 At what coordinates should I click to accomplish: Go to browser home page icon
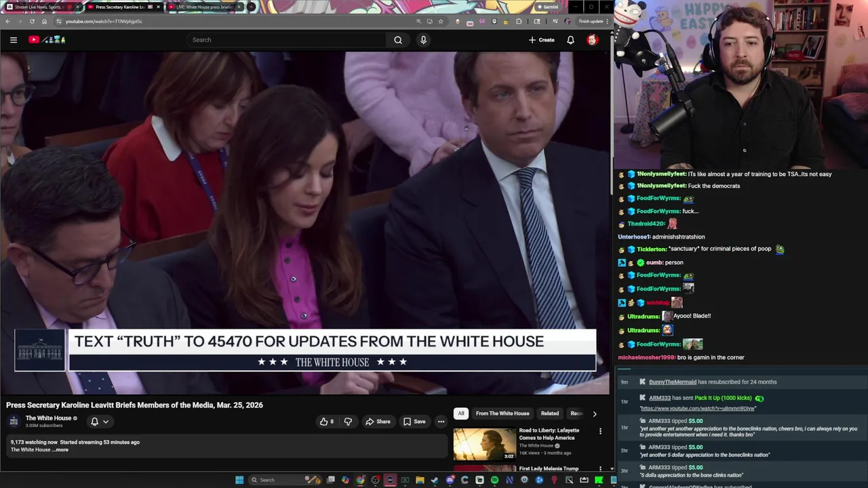click(44, 21)
